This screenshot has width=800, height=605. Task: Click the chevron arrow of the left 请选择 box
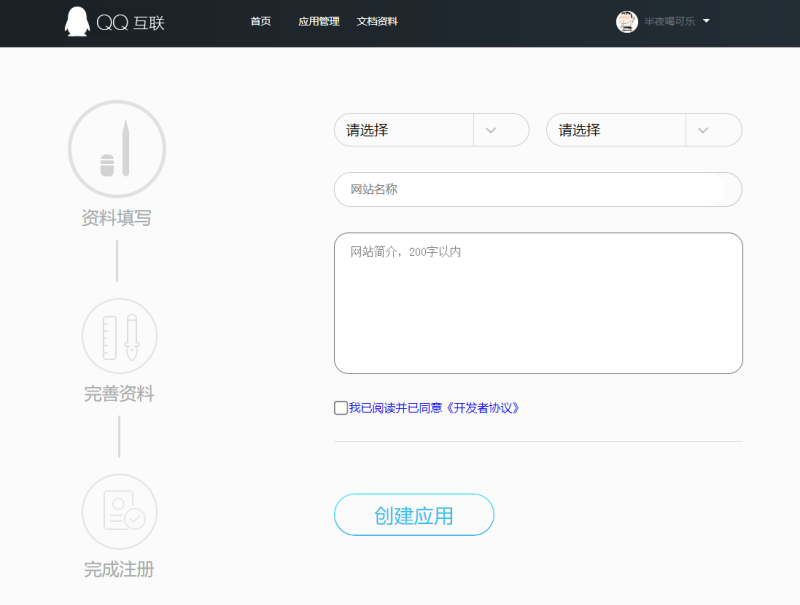pos(491,130)
